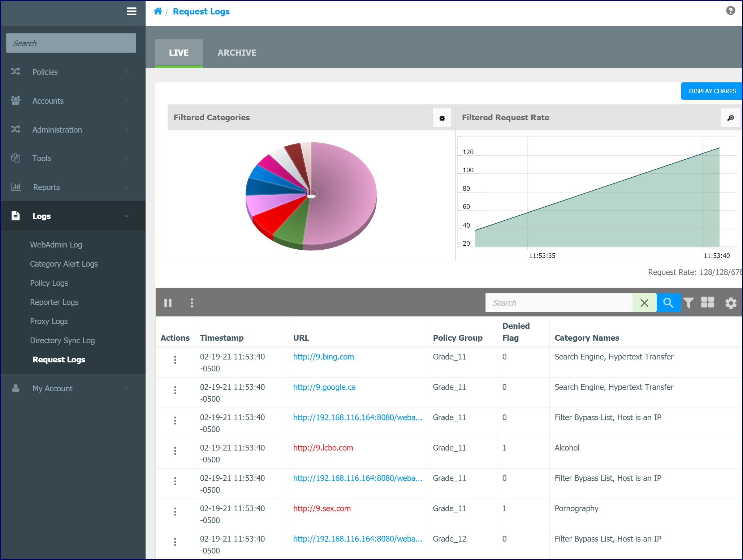Open toolbar vertical dots menu
The image size is (743, 560).
click(192, 303)
